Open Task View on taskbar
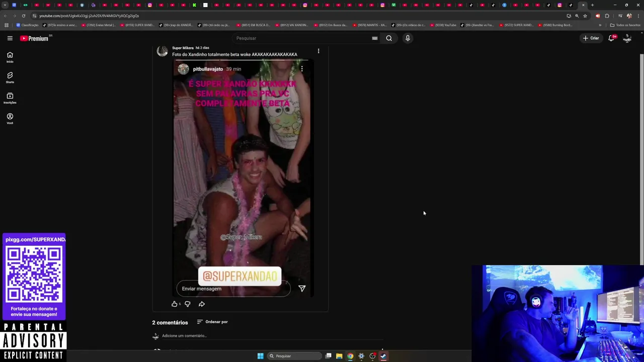The image size is (644, 362). (329, 356)
